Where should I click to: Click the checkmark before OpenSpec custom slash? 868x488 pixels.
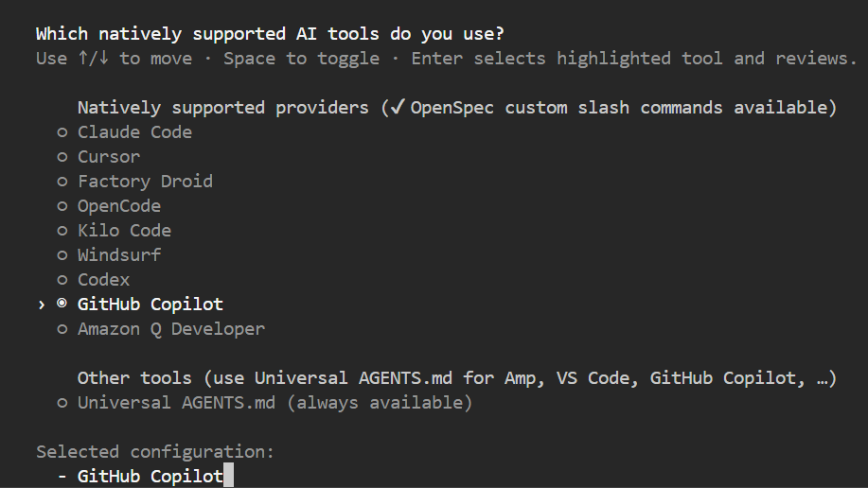click(x=398, y=108)
